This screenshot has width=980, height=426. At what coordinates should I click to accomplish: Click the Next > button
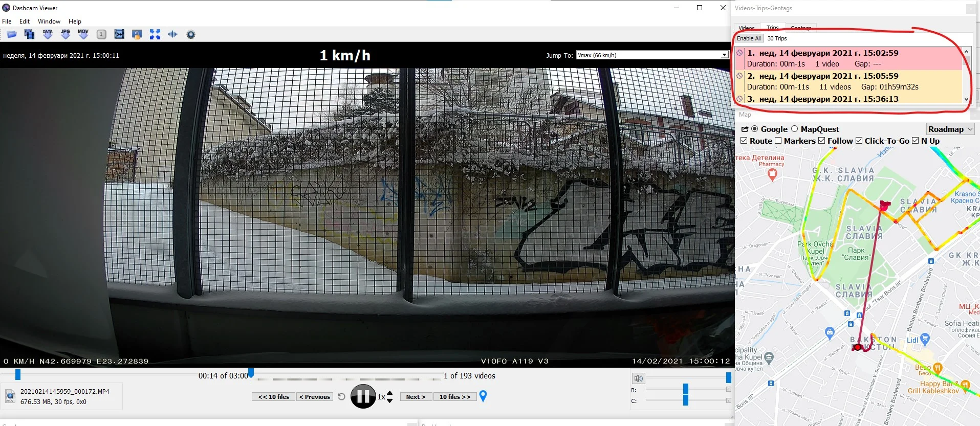(416, 397)
